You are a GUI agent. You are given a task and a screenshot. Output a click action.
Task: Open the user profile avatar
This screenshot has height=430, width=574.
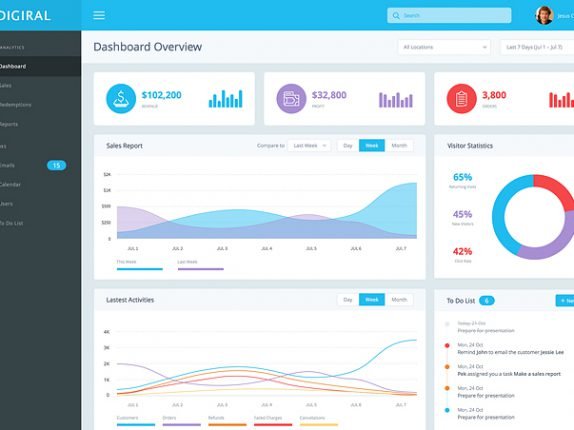544,15
